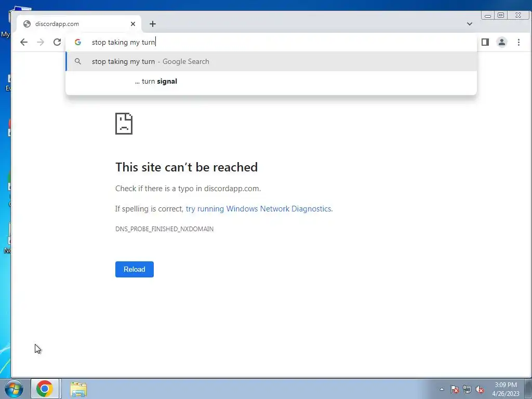Go back using the browser back arrow

coord(24,42)
